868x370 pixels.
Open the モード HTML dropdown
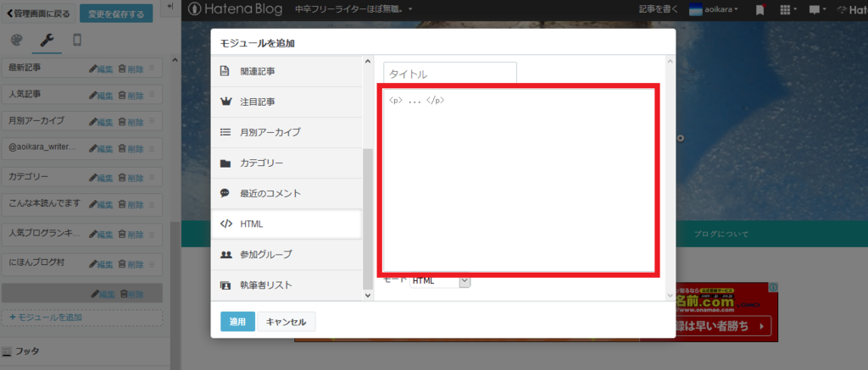440,281
